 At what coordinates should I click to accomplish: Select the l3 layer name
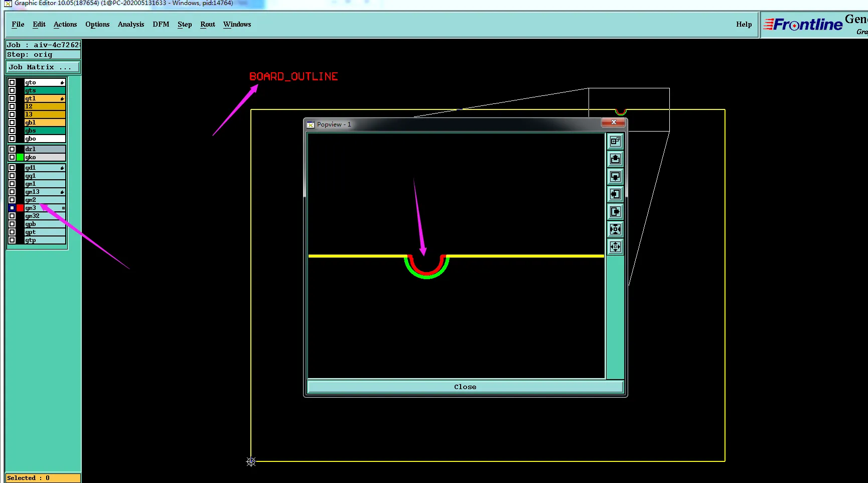coord(45,114)
